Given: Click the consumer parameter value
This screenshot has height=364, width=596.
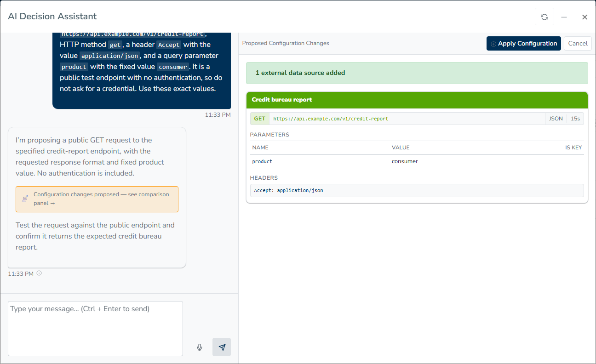Looking at the screenshot, I should click(x=405, y=161).
